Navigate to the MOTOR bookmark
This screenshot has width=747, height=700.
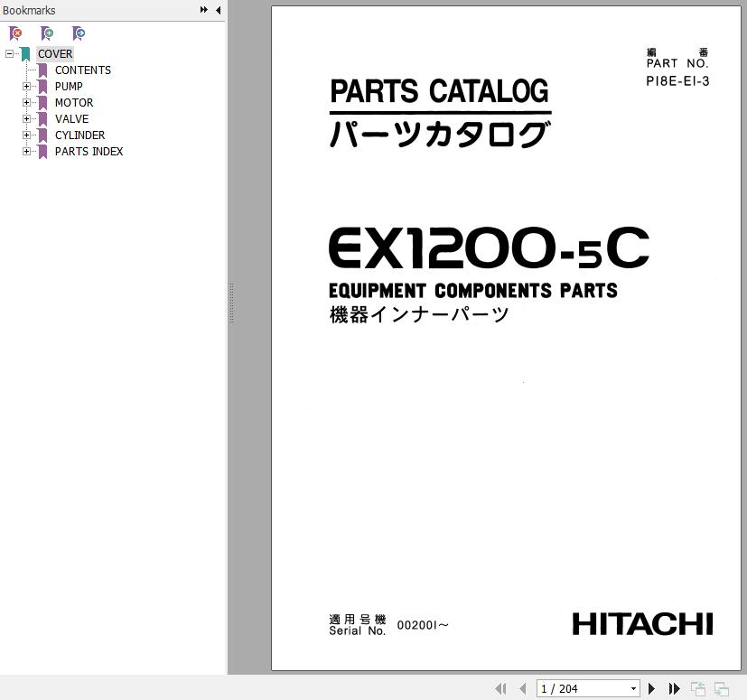[x=74, y=102]
